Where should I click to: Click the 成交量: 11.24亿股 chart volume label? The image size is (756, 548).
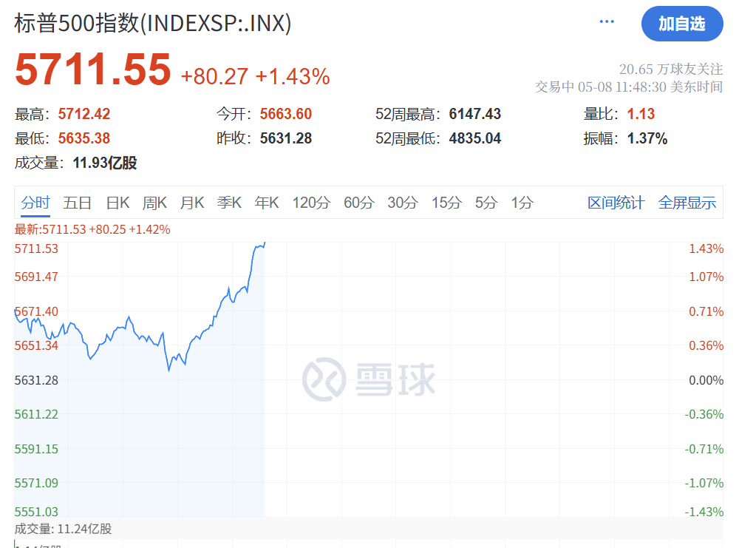click(x=63, y=530)
